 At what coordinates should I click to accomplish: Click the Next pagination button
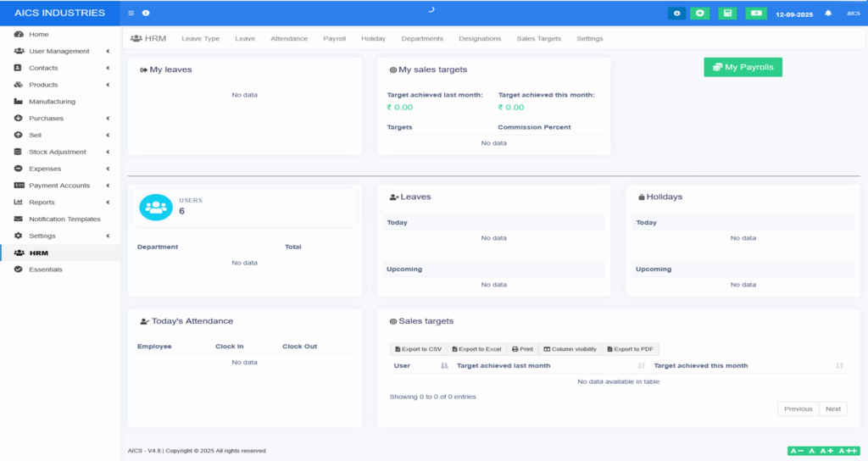pyautogui.click(x=833, y=409)
